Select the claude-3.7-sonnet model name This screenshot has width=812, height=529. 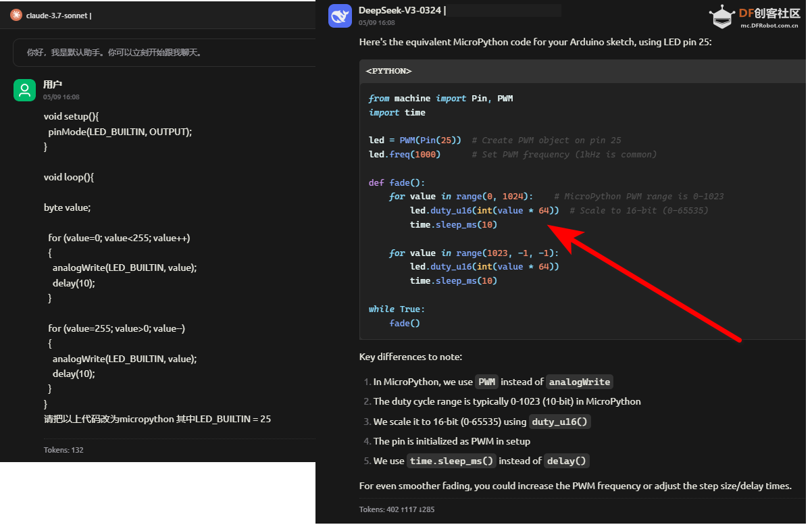(56, 15)
